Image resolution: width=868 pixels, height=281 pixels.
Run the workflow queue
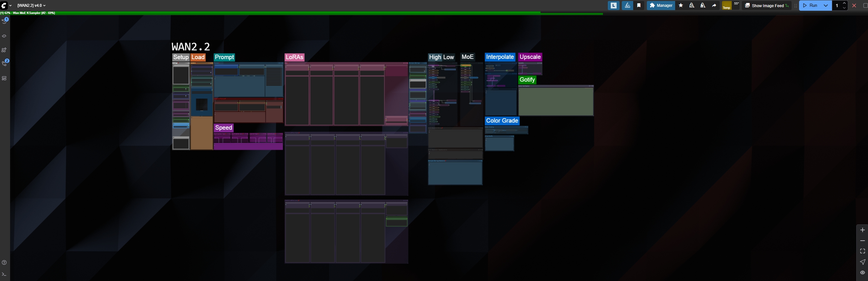point(810,6)
